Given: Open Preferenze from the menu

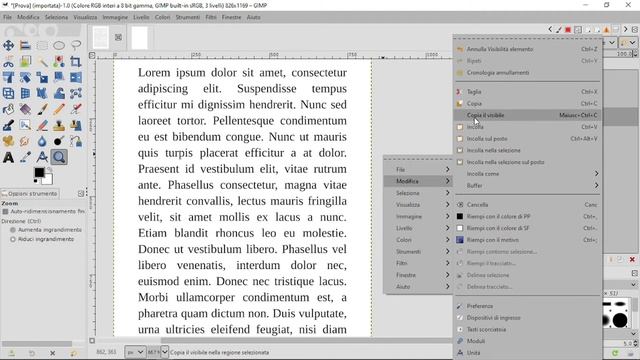Looking at the screenshot, I should 528,306.
